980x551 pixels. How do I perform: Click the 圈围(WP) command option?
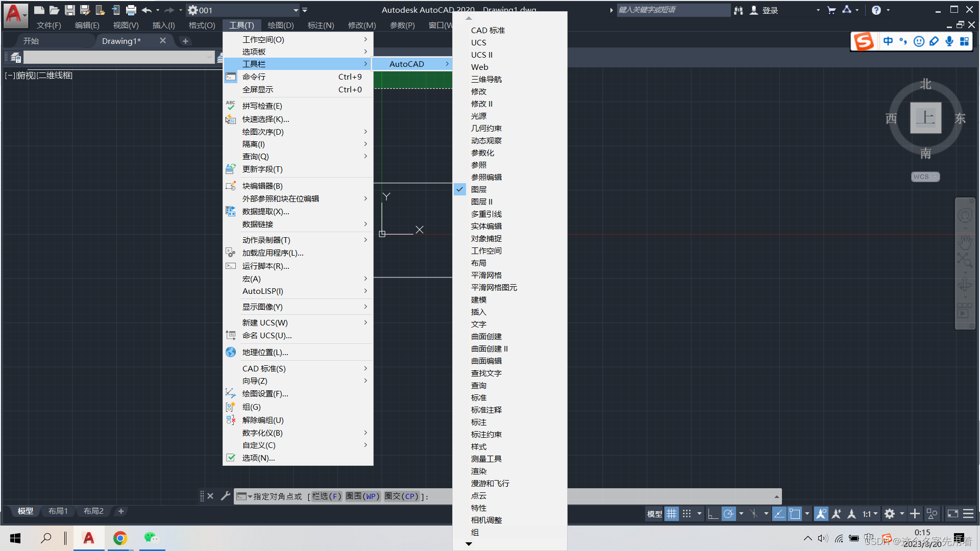[363, 496]
